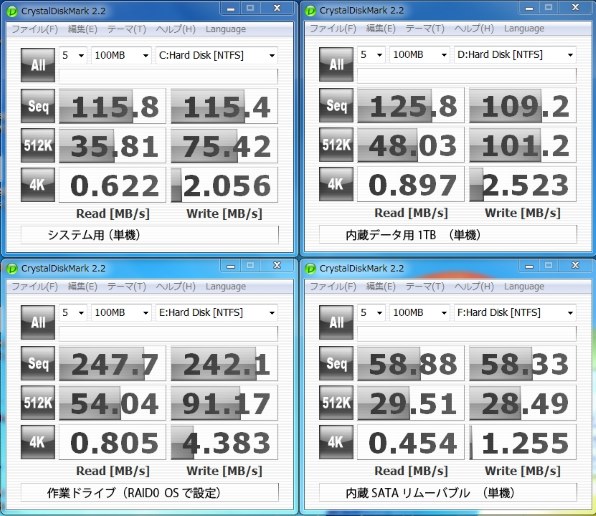Viewport: 596px width, 516px height.
Task: Open test count dropdown in E: drive window
Action: (73, 313)
